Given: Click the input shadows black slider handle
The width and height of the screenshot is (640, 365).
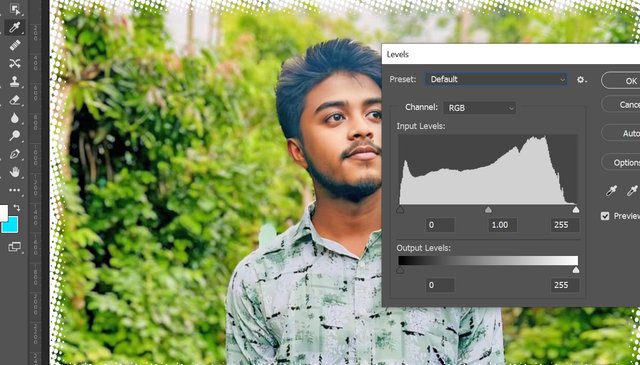Looking at the screenshot, I should point(400,209).
